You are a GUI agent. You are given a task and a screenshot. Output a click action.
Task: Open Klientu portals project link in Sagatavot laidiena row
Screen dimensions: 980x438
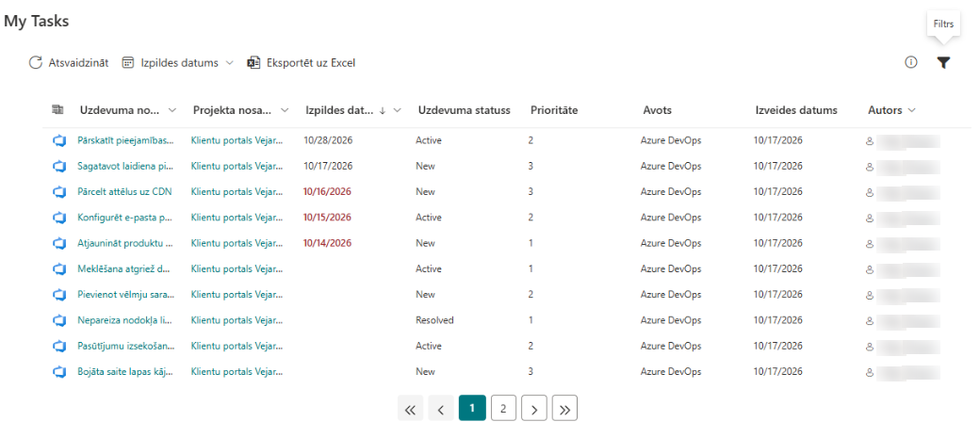click(x=237, y=166)
